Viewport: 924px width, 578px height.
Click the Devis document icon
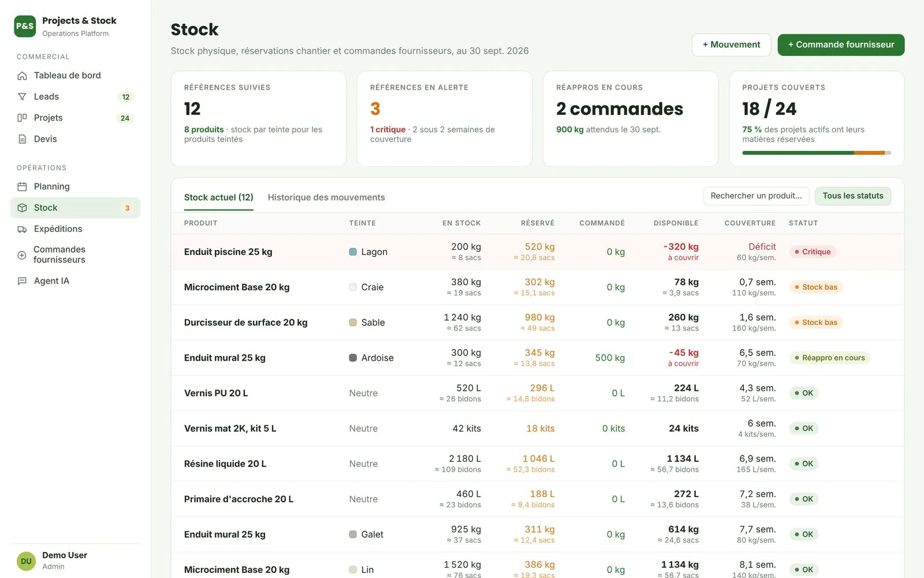22,139
